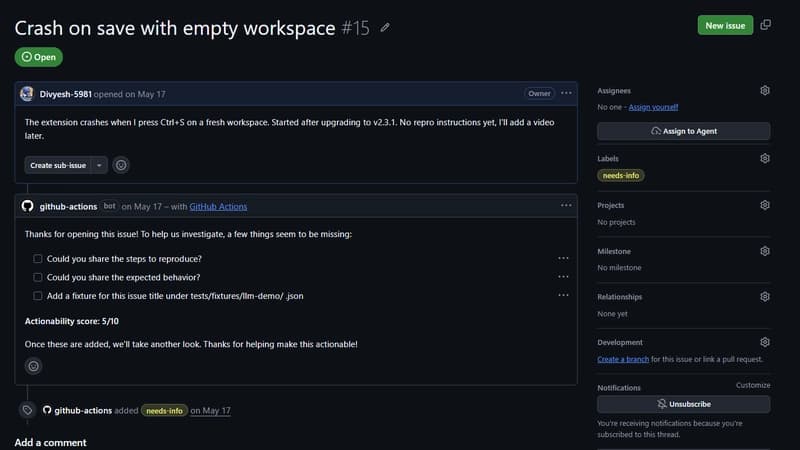Image resolution: width=800 pixels, height=450 pixels.
Task: Click the Owner badge
Action: pyautogui.click(x=539, y=93)
